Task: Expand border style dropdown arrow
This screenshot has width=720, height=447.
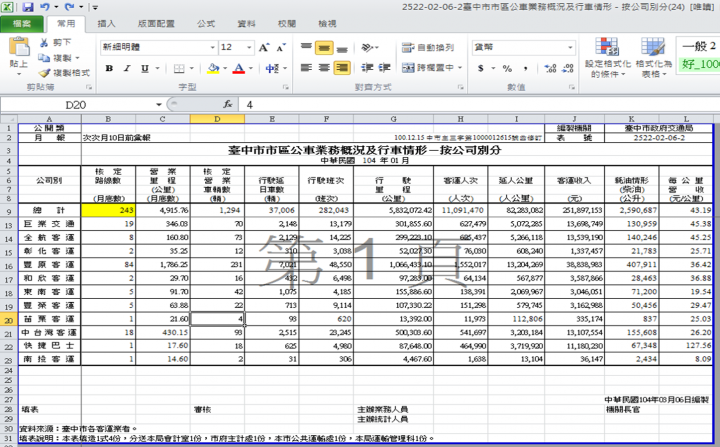Action: [x=191, y=68]
